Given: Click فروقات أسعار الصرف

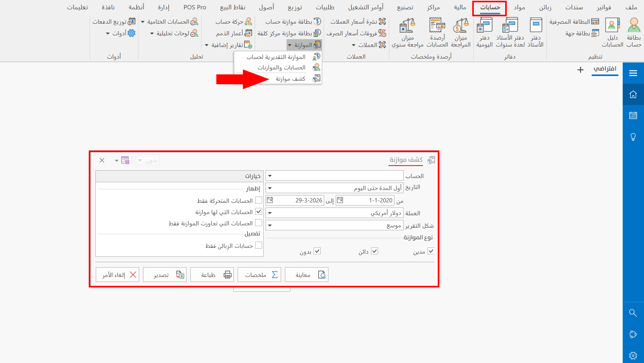Looking at the screenshot, I should point(356,33).
